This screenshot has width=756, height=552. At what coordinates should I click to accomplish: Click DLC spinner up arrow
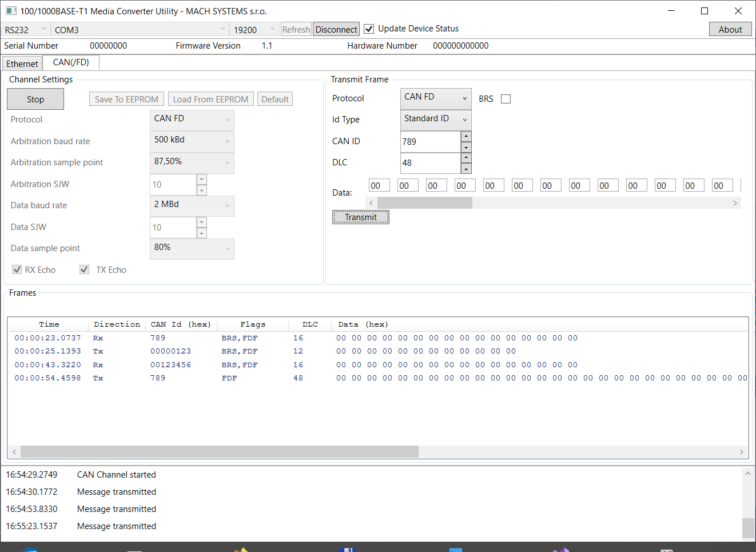click(x=466, y=157)
